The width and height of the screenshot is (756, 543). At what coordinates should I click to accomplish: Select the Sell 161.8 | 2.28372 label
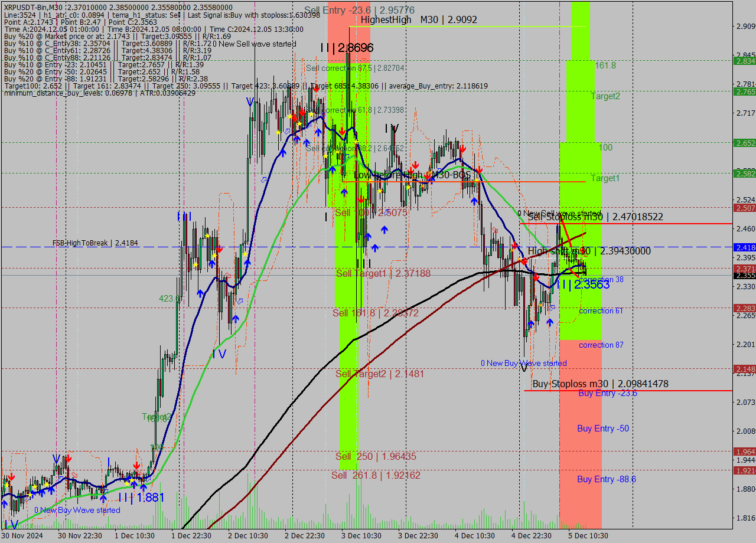(x=376, y=313)
